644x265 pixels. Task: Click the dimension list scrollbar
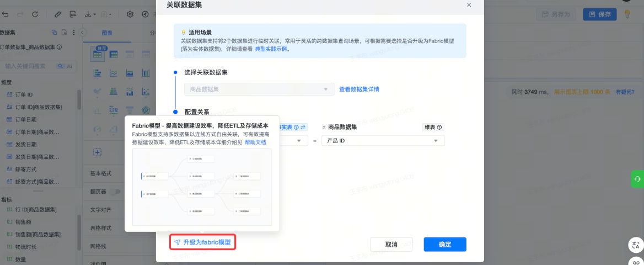coord(79,99)
